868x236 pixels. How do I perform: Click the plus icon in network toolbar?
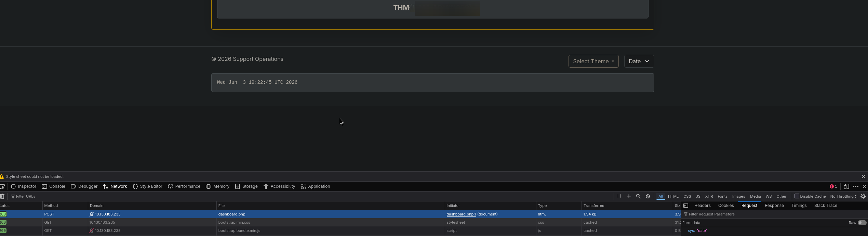(x=629, y=196)
